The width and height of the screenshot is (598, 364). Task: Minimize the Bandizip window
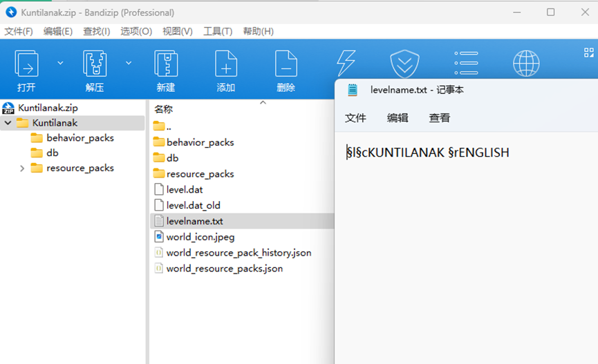click(516, 12)
